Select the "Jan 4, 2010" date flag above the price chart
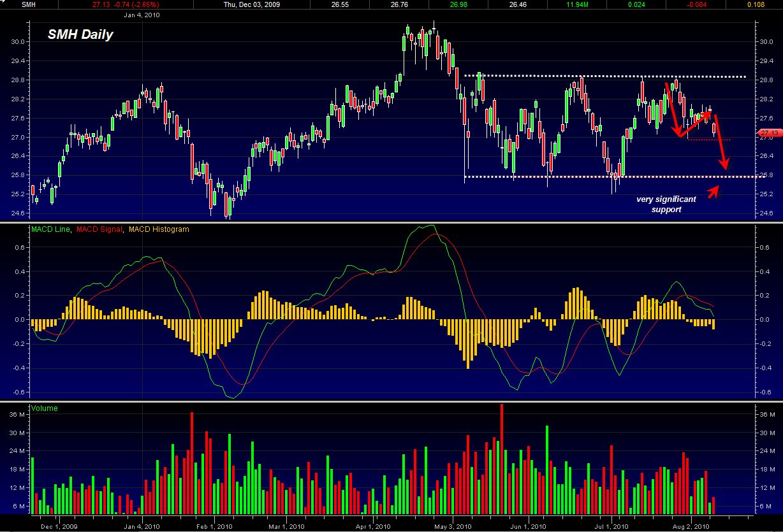783x532 pixels. 141,14
